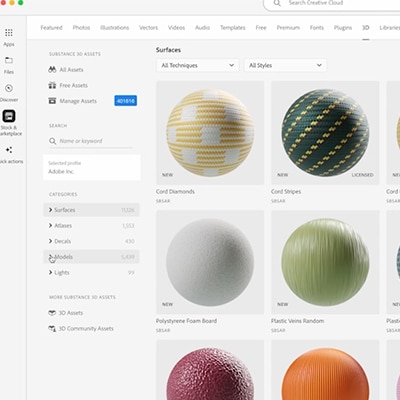Expand the Surfaces category chevron
The height and width of the screenshot is (400, 400).
tap(50, 210)
